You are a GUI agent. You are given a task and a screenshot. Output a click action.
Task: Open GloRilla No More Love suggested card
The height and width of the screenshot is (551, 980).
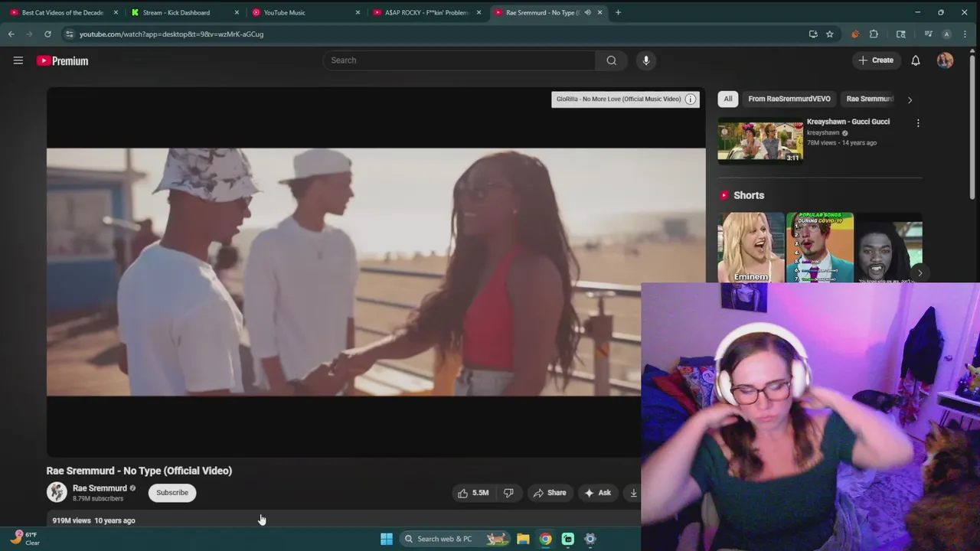pyautogui.click(x=619, y=99)
